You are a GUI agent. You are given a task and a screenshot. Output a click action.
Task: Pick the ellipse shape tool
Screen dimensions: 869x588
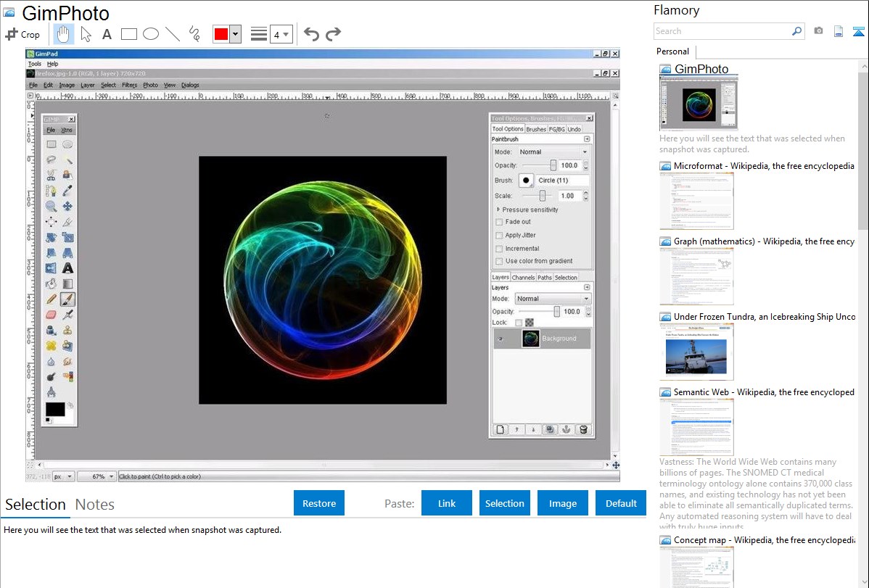coord(151,34)
